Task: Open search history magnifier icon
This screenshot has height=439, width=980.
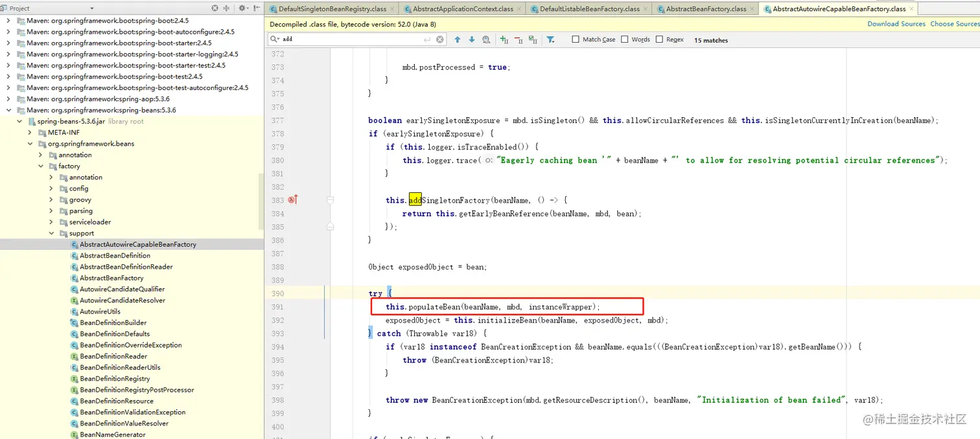Action: pos(275,39)
